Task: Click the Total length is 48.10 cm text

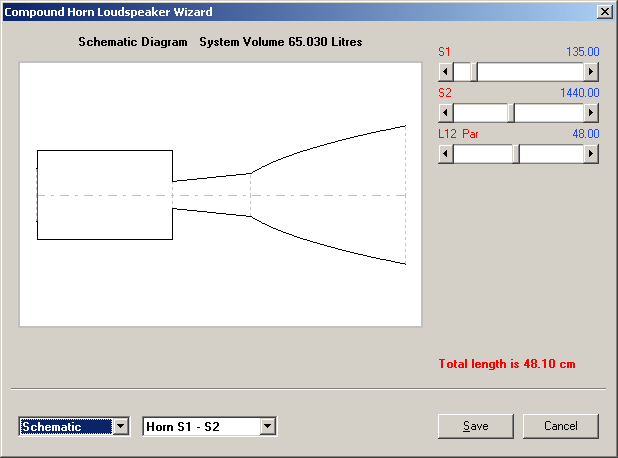Action: tap(507, 363)
